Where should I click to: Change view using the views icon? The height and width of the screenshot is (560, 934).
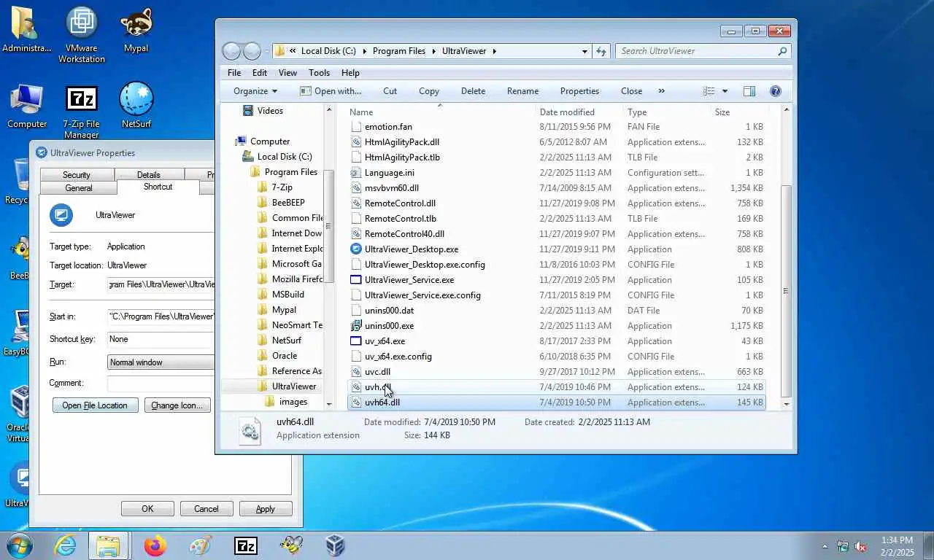(x=709, y=91)
